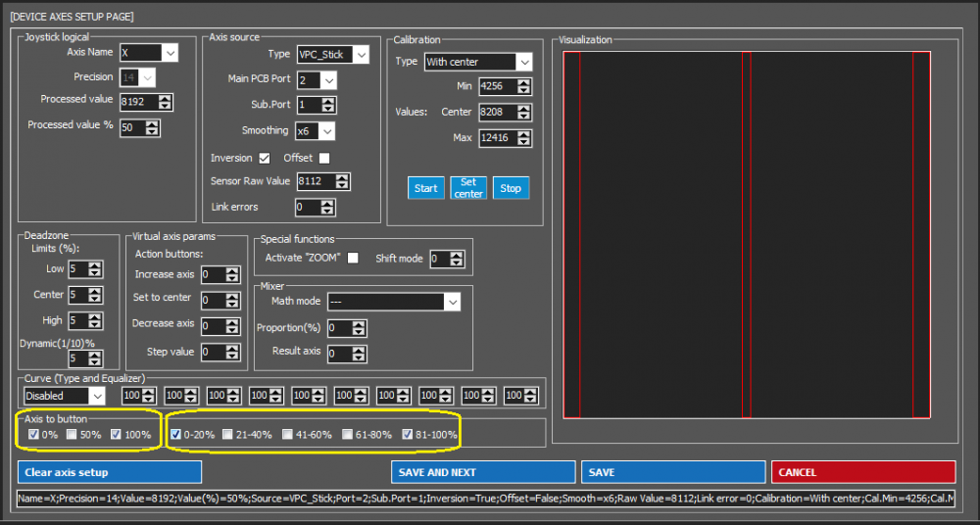980x525 pixels.
Task: Enable the 50% axis to button checkbox
Action: click(73, 434)
